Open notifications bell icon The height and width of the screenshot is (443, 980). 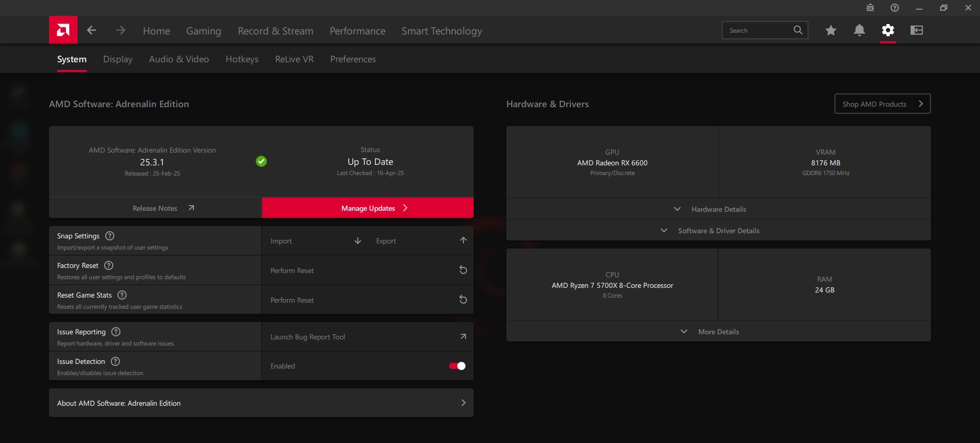[x=859, y=31]
